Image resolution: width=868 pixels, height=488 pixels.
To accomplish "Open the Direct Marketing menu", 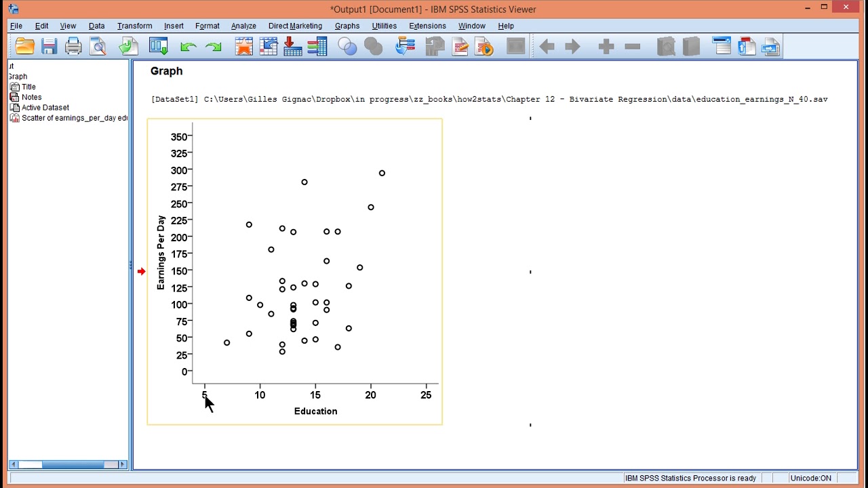I will 295,26.
